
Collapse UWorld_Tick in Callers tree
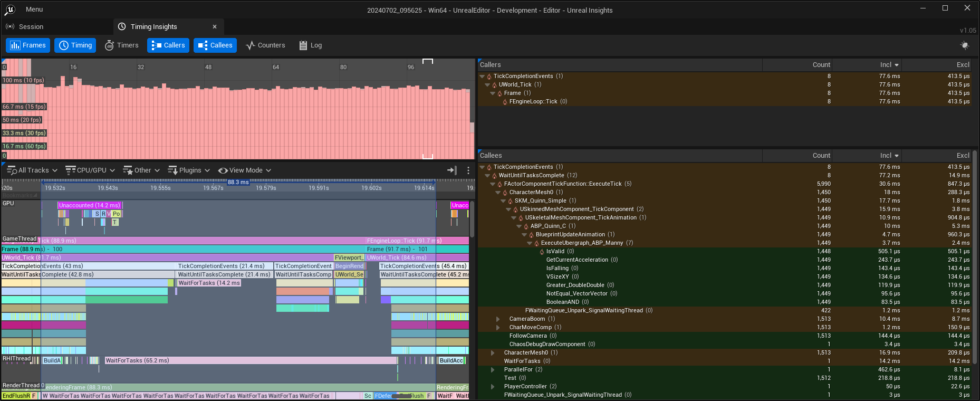pos(487,85)
